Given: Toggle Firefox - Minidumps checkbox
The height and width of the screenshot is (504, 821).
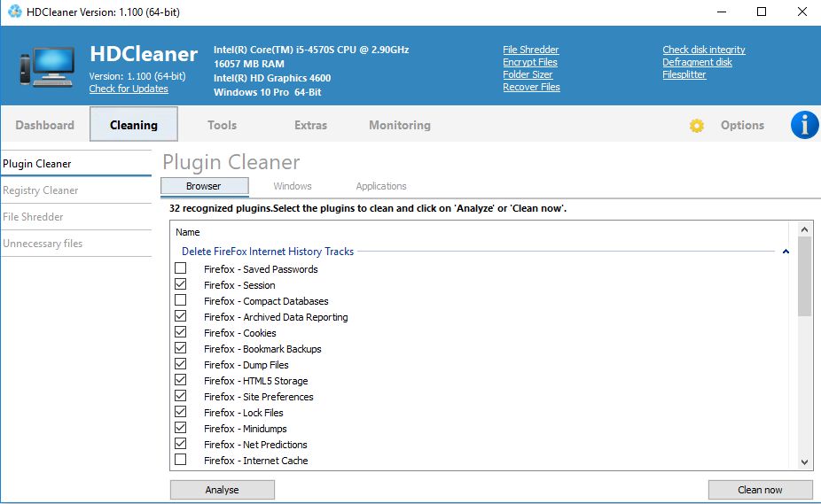Looking at the screenshot, I should [x=181, y=428].
